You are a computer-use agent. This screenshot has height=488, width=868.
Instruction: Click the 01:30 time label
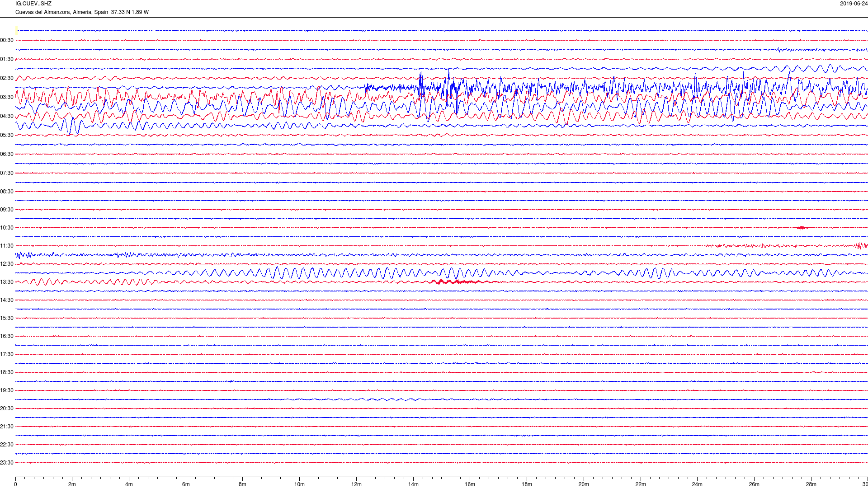point(7,59)
